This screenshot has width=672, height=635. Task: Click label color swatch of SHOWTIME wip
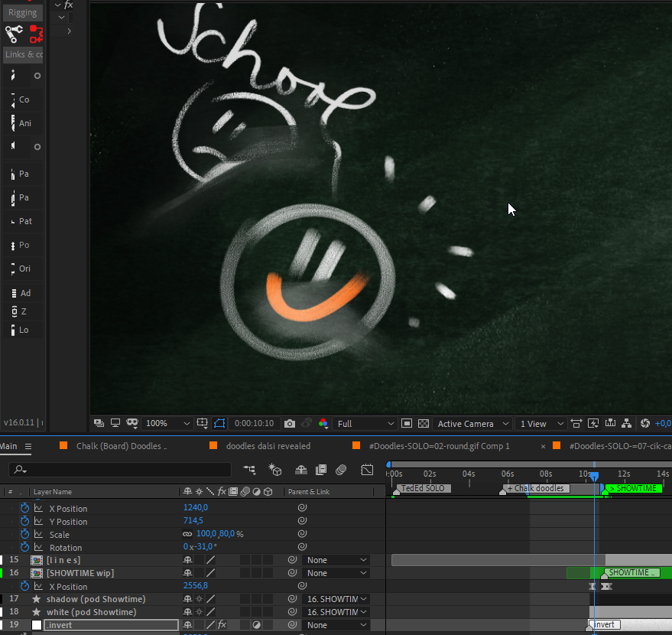(2, 573)
